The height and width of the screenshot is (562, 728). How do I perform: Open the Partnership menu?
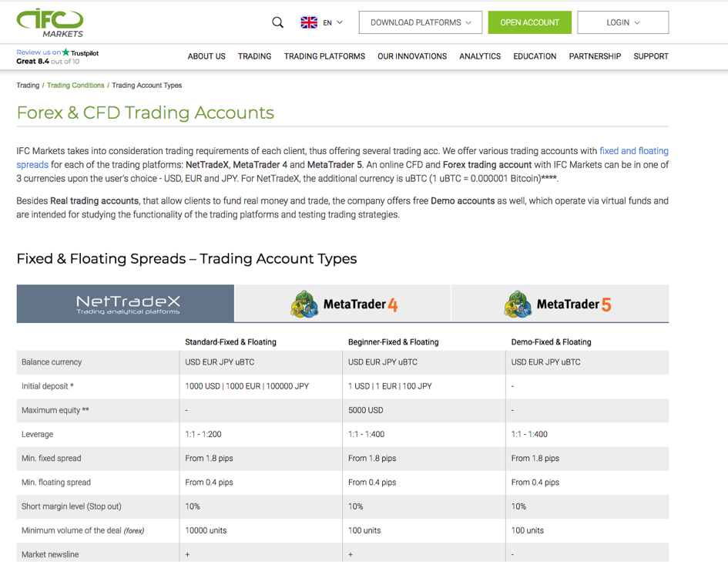pos(595,56)
